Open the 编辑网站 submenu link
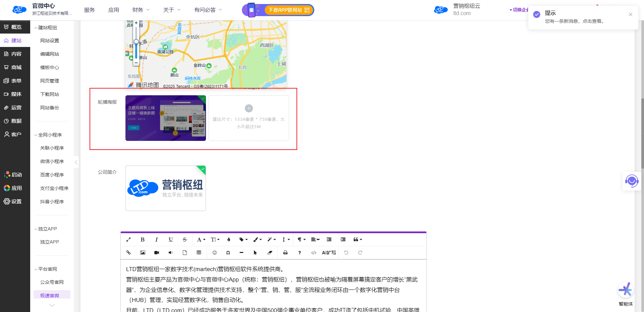Image resolution: width=644 pixels, height=312 pixels. pos(50,54)
